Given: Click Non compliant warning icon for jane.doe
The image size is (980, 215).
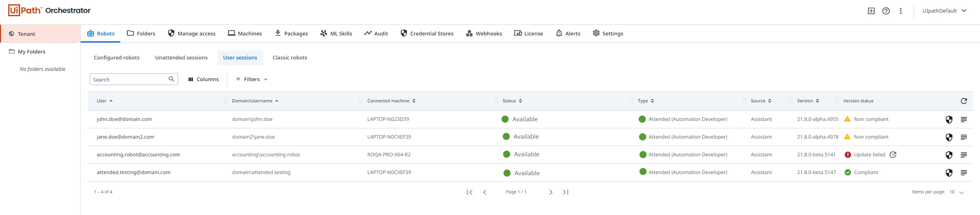Looking at the screenshot, I should [847, 137].
